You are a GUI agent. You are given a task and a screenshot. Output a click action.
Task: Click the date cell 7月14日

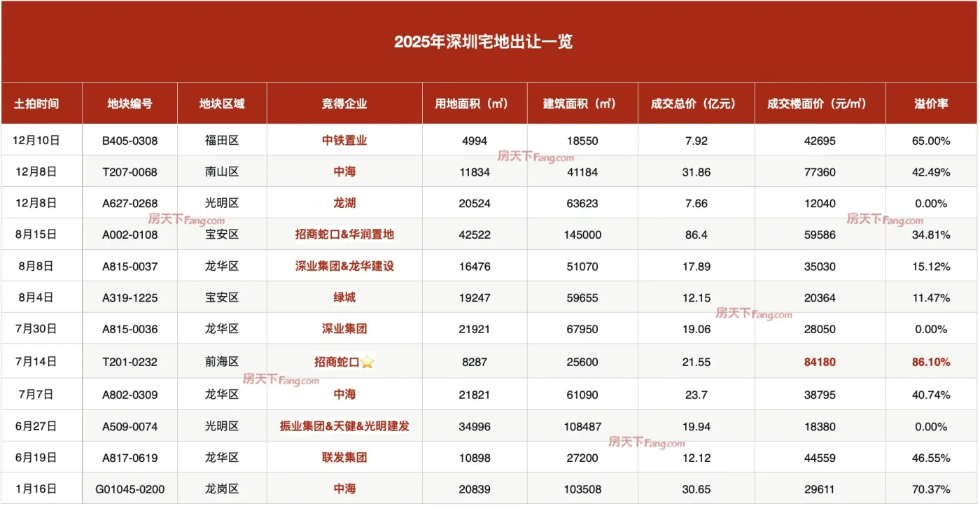pyautogui.click(x=36, y=363)
